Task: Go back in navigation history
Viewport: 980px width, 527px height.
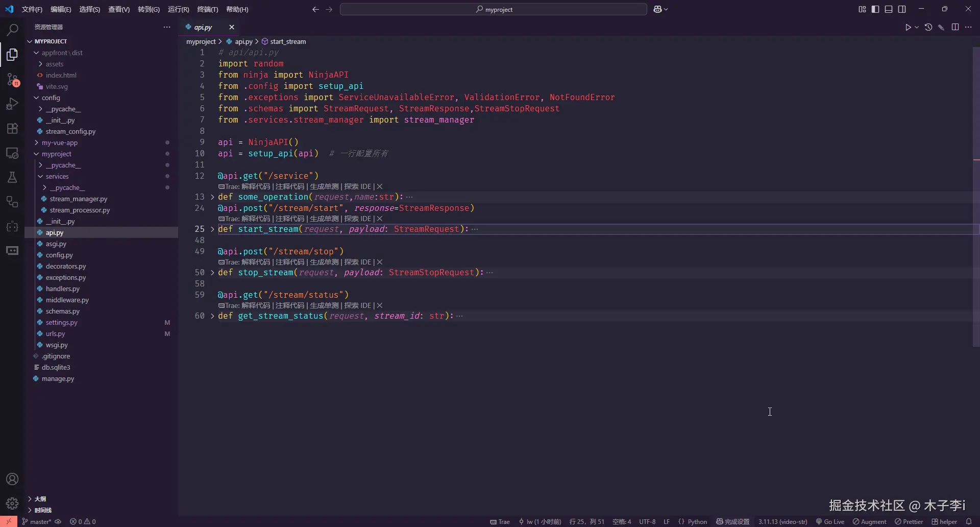Action: (x=315, y=9)
